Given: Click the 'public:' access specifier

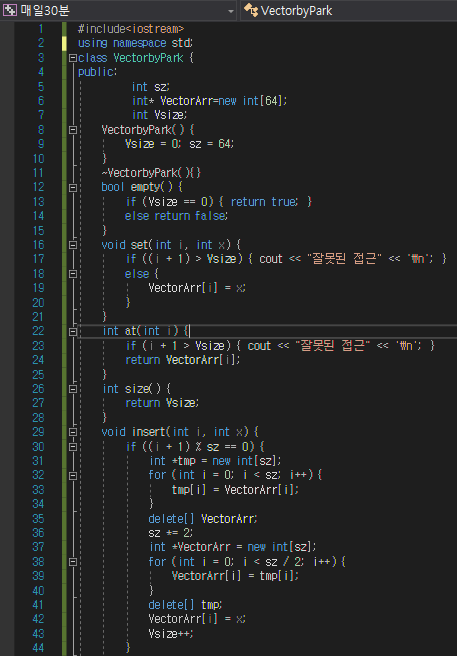Looking at the screenshot, I should point(98,72).
